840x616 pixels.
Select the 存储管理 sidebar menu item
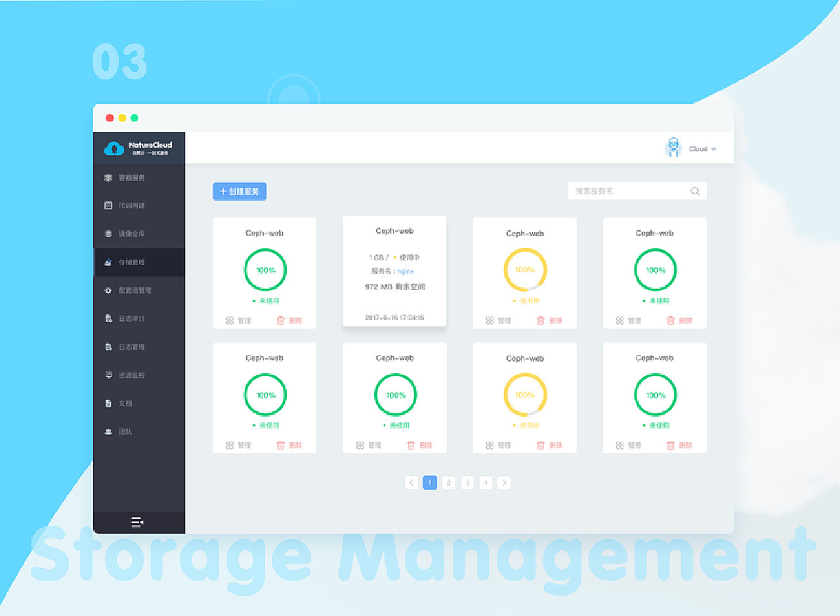[139, 262]
